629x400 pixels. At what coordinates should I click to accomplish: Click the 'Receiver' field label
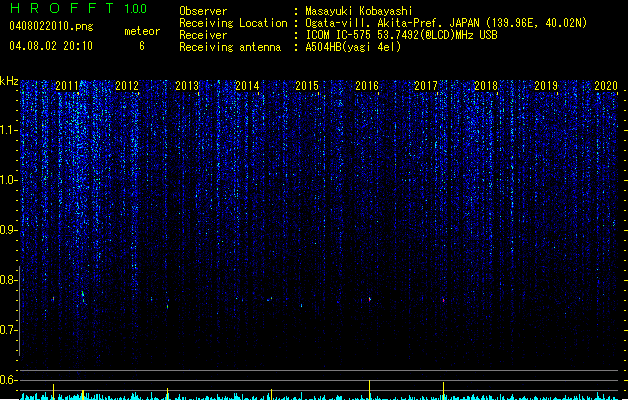coord(203,35)
